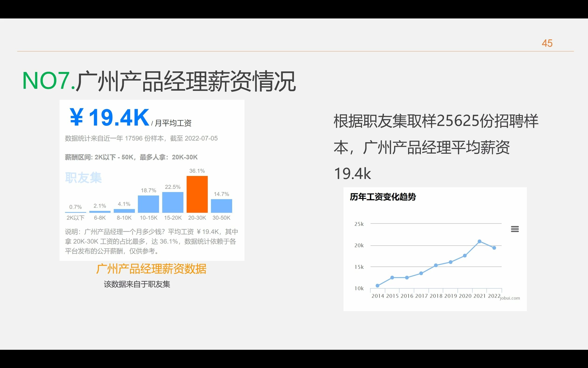This screenshot has height=368, width=588.
Task: Click the orange caption 广州产品经理薪资数据
Action: pos(151,269)
